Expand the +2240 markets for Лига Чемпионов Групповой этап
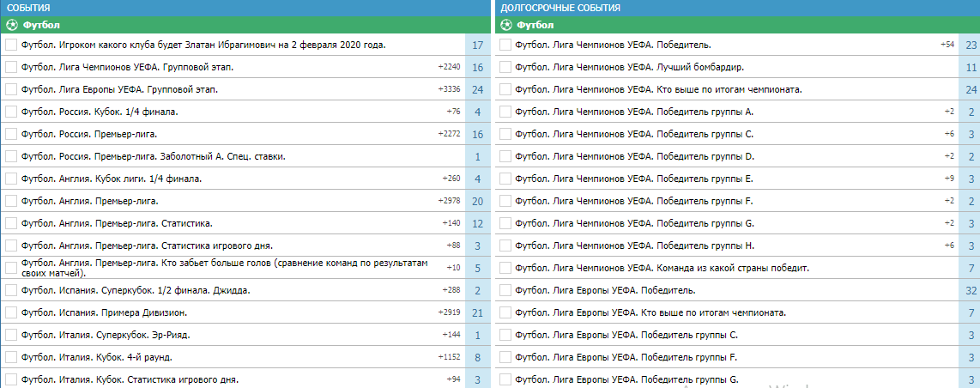This screenshot has width=980, height=388. pos(450,68)
